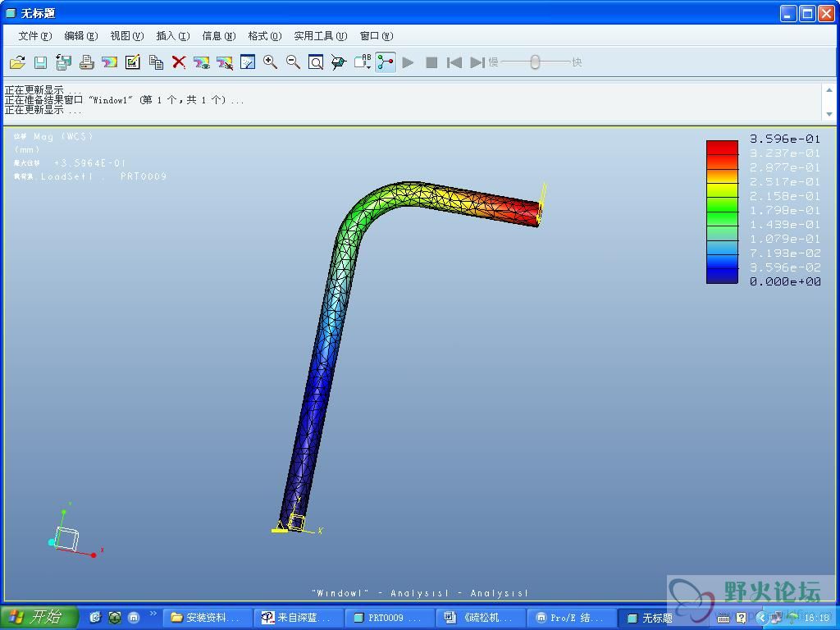
Task: Open the 信息(N) menu
Action: pyautogui.click(x=219, y=36)
